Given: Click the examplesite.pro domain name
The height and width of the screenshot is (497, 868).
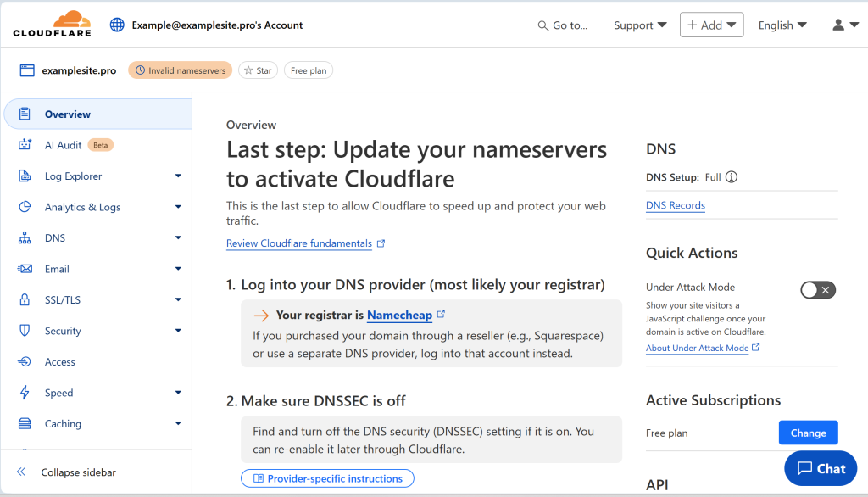Looking at the screenshot, I should point(79,70).
